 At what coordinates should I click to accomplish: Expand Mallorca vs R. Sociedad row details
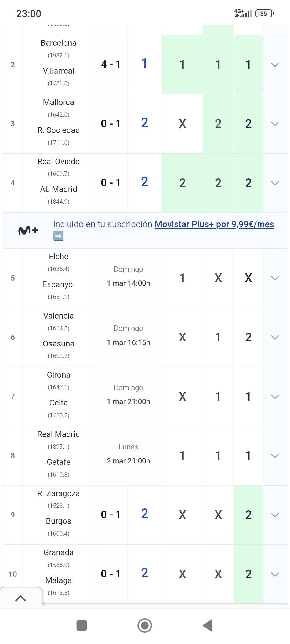point(275,124)
